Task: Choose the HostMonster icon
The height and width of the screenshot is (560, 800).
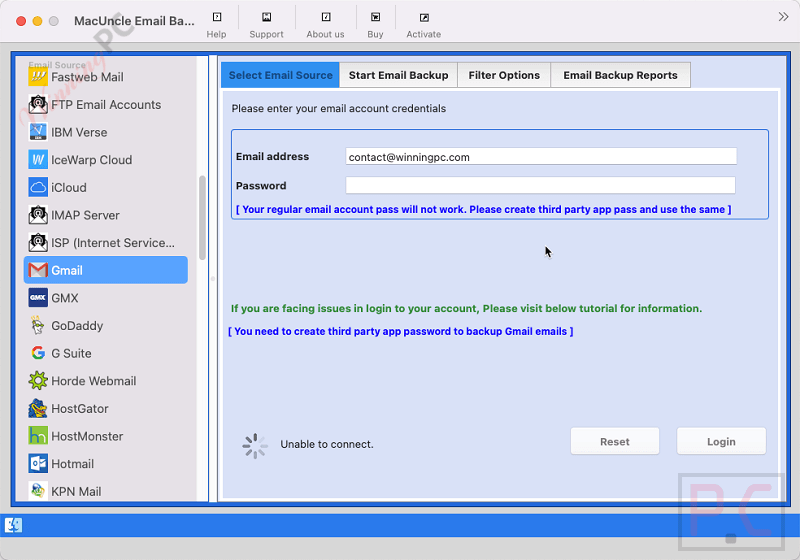Action: tap(38, 436)
